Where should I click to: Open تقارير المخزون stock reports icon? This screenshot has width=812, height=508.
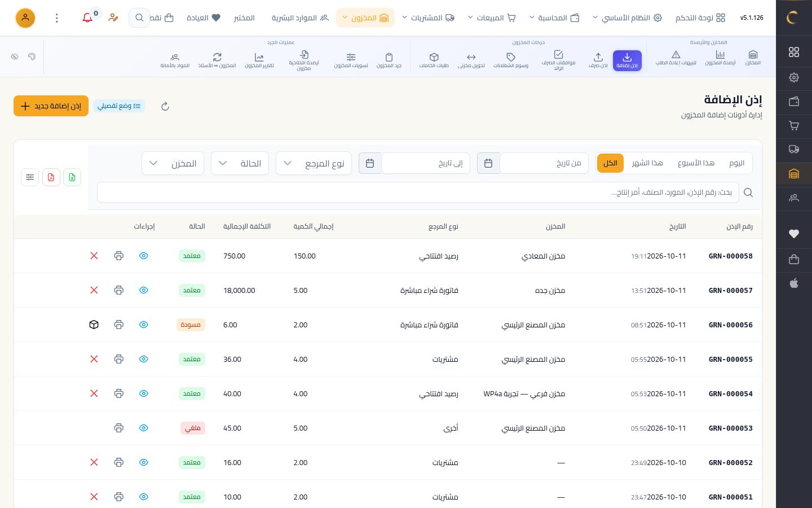point(259,60)
